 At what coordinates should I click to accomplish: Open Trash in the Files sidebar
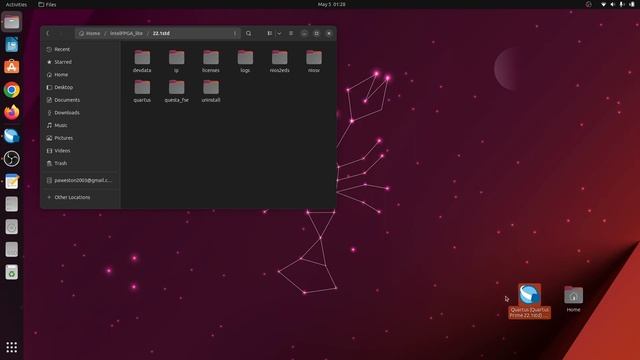click(x=80, y=163)
